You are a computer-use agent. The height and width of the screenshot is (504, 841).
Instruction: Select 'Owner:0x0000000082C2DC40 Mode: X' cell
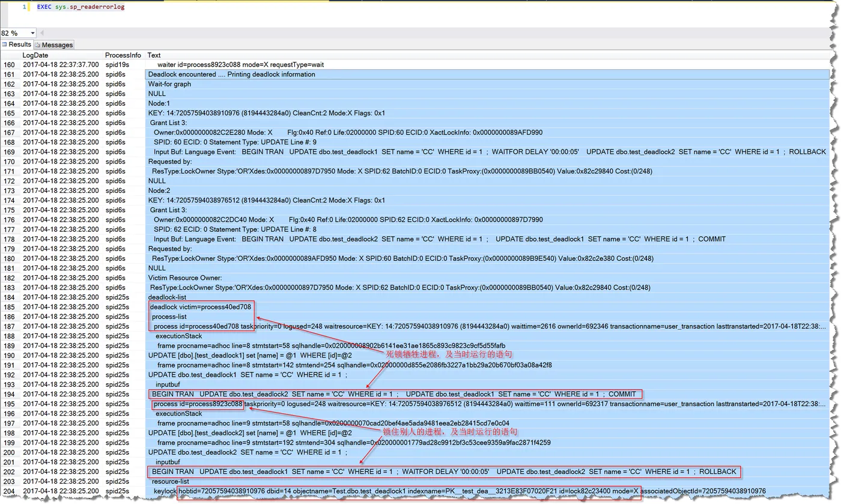(x=487, y=220)
